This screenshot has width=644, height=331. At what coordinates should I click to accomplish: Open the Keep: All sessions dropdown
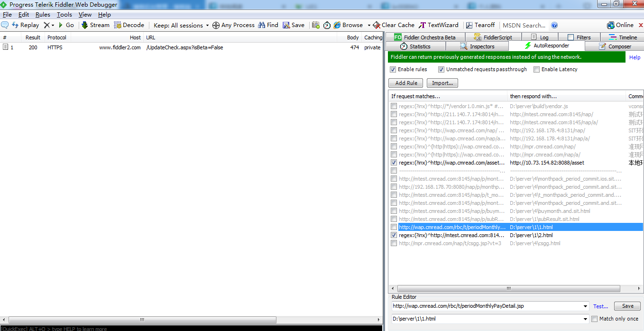(x=182, y=25)
